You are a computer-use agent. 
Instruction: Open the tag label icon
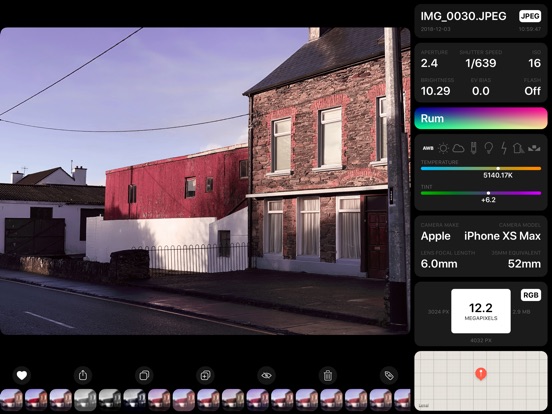[x=389, y=375]
